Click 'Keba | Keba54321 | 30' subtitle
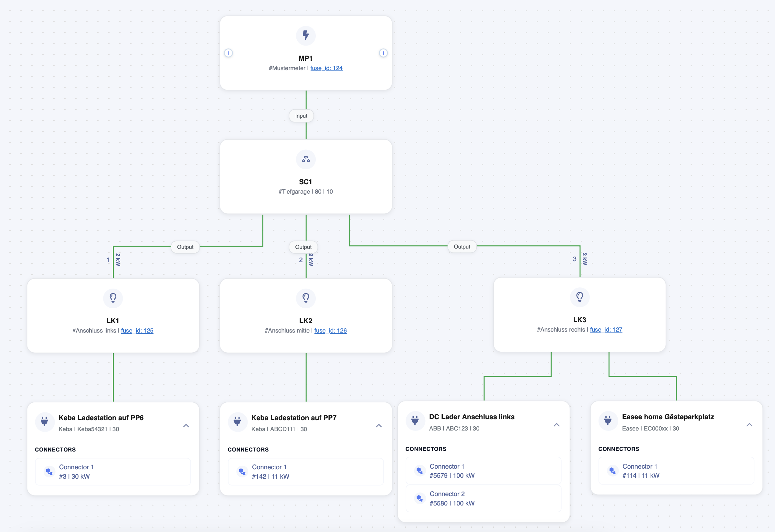Viewport: 775px width, 532px height. tap(89, 429)
